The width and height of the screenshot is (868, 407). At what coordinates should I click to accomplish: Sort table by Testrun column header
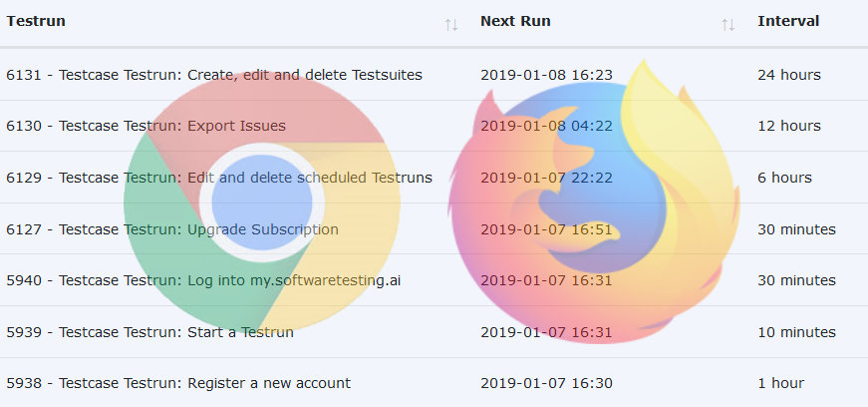[x=36, y=21]
